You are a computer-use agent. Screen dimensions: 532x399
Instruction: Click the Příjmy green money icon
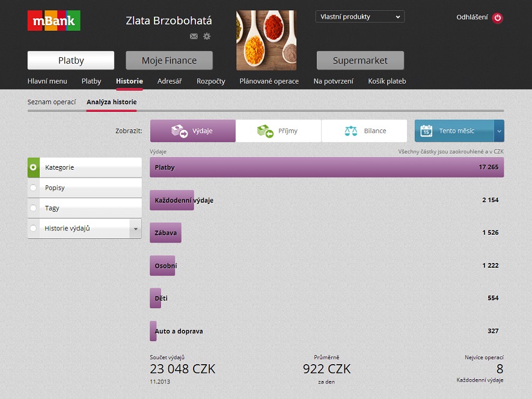(265, 131)
